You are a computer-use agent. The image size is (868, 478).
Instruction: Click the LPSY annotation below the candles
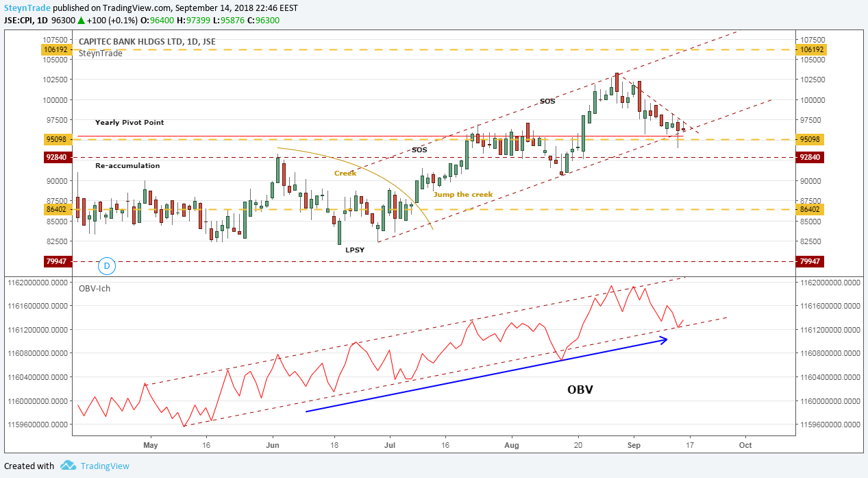[x=355, y=250]
